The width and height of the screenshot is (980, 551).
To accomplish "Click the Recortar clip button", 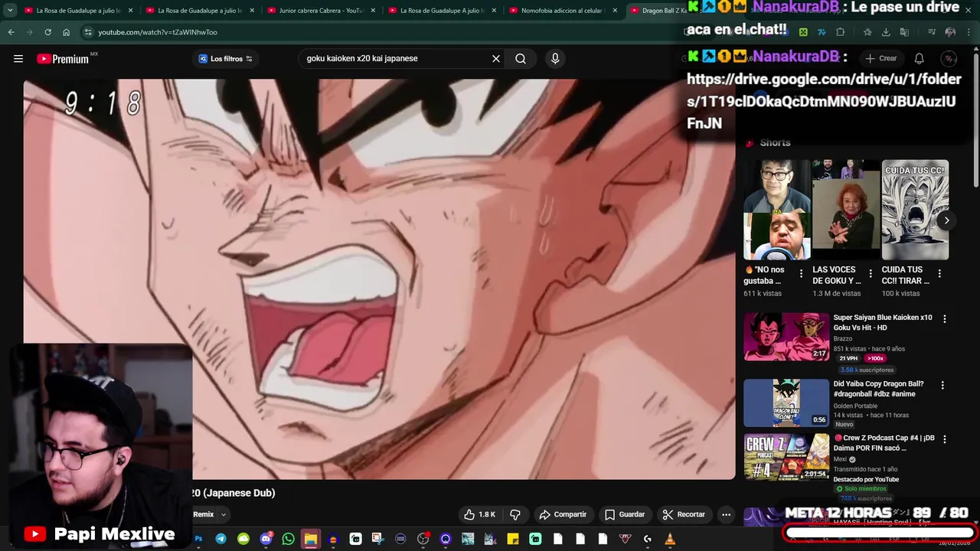I will pyautogui.click(x=684, y=514).
